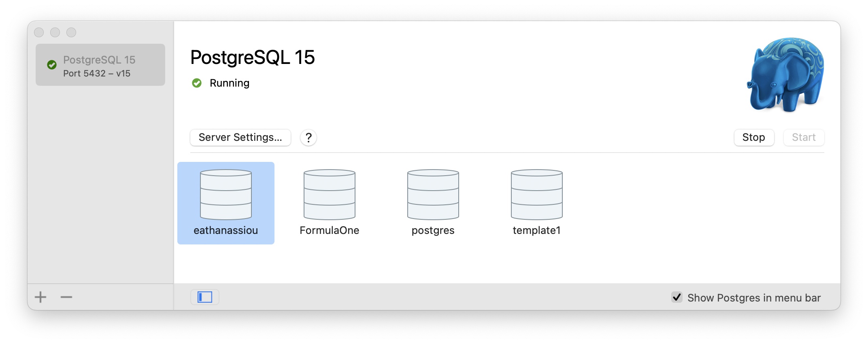Click the disabled Start button
868x344 pixels.
pyautogui.click(x=804, y=138)
